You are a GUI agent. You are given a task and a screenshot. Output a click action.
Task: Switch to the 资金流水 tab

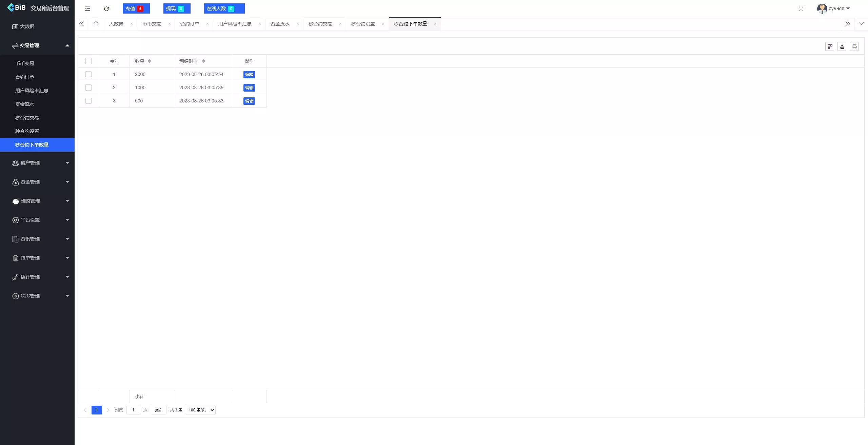click(x=280, y=24)
